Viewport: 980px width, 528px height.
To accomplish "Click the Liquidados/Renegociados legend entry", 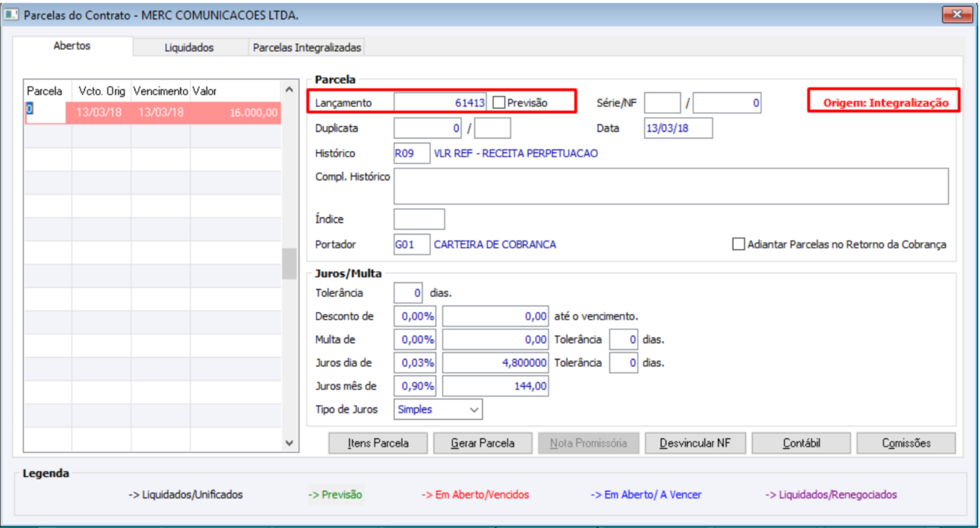I will 831,495.
